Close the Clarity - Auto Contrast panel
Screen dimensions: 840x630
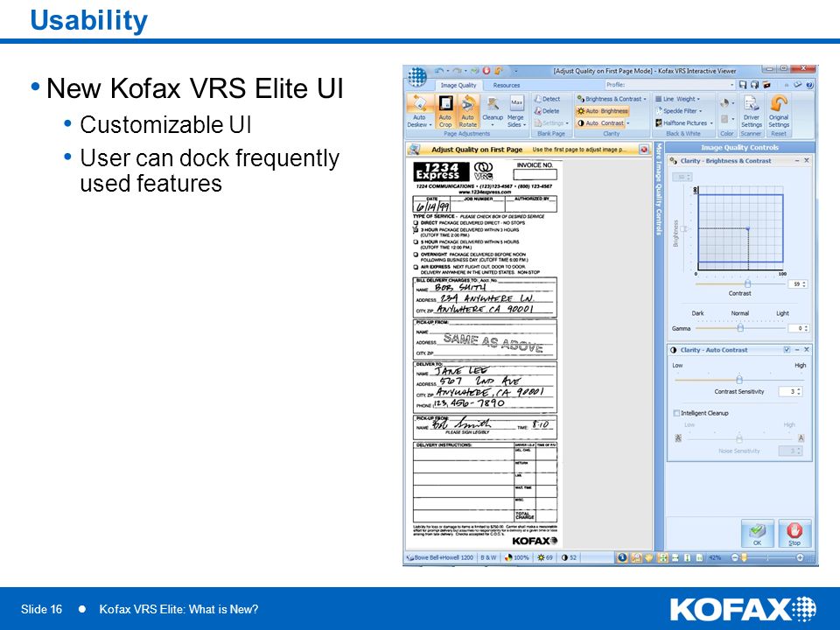coord(806,350)
